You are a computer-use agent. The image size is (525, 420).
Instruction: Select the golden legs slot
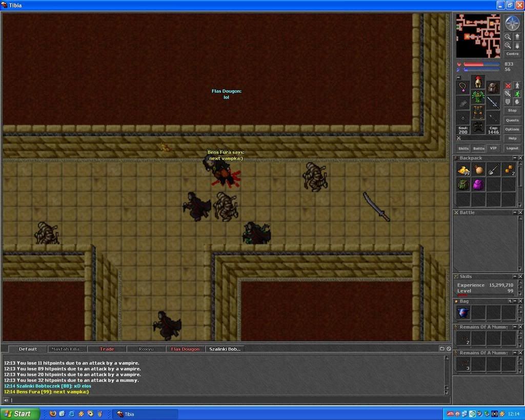click(478, 112)
